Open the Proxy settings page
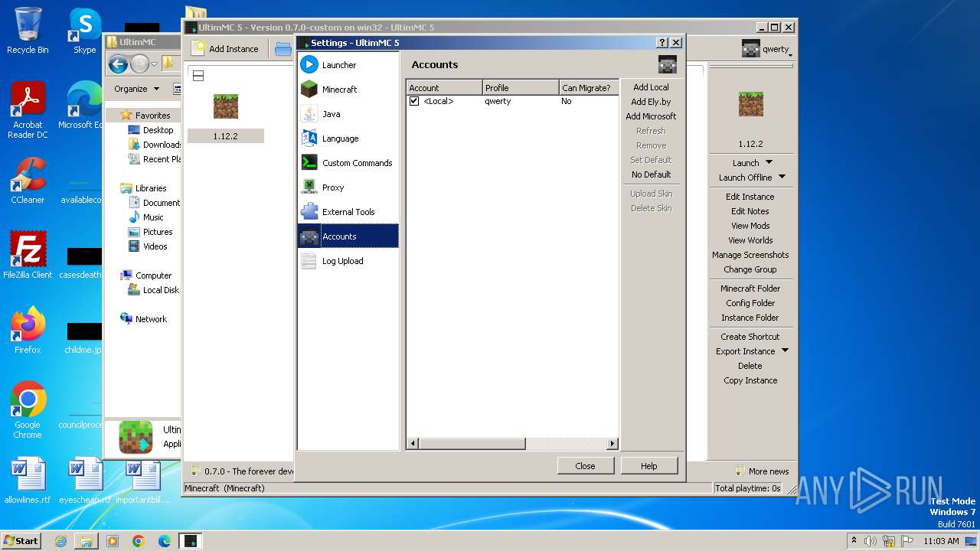The height and width of the screenshot is (551, 980). (x=348, y=187)
